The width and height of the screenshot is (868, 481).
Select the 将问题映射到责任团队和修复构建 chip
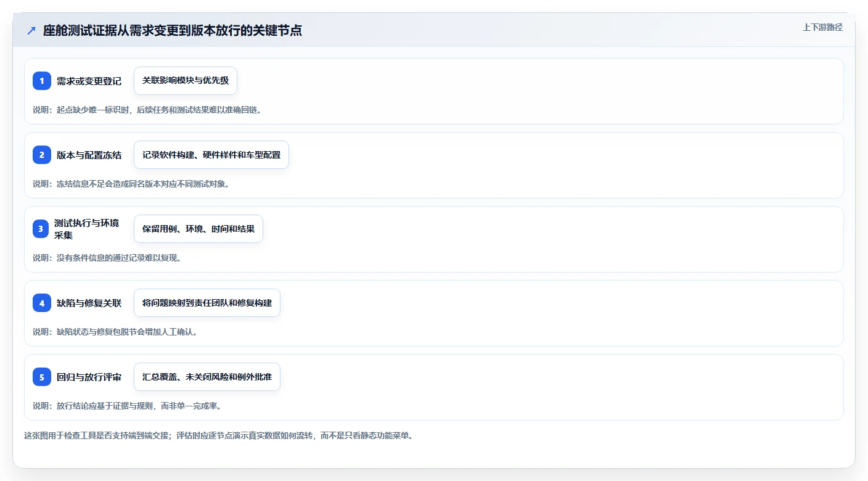tap(207, 303)
